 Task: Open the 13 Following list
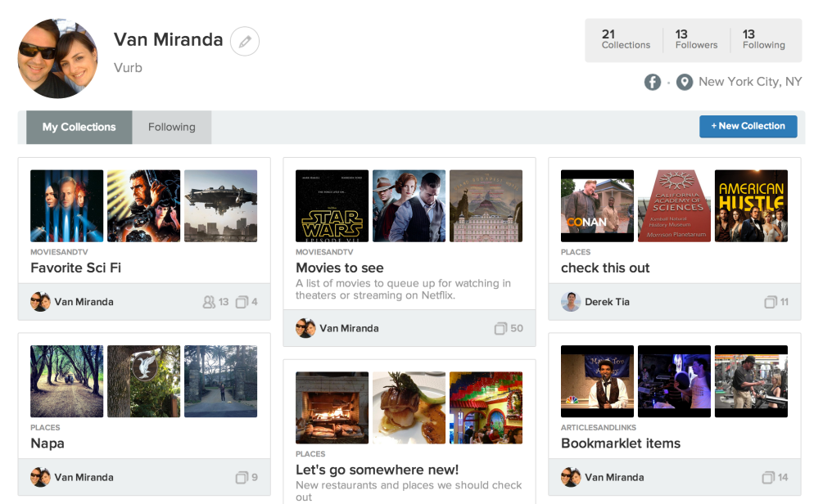[763, 39]
